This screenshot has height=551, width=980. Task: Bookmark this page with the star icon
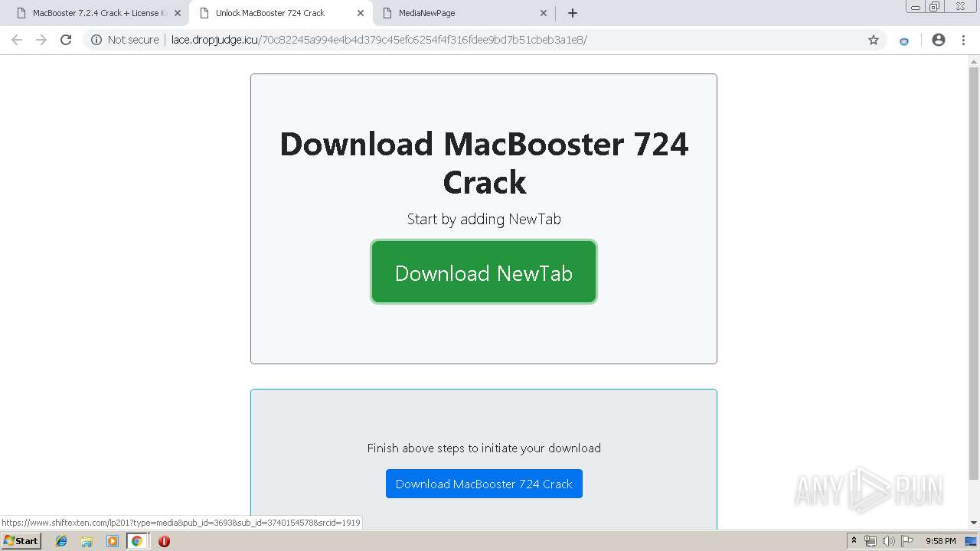click(x=874, y=40)
